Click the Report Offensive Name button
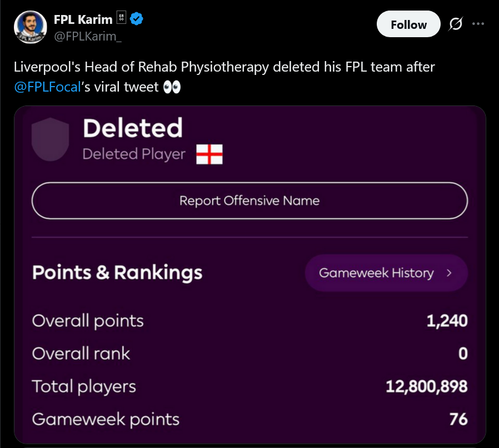499x448 pixels. (249, 200)
